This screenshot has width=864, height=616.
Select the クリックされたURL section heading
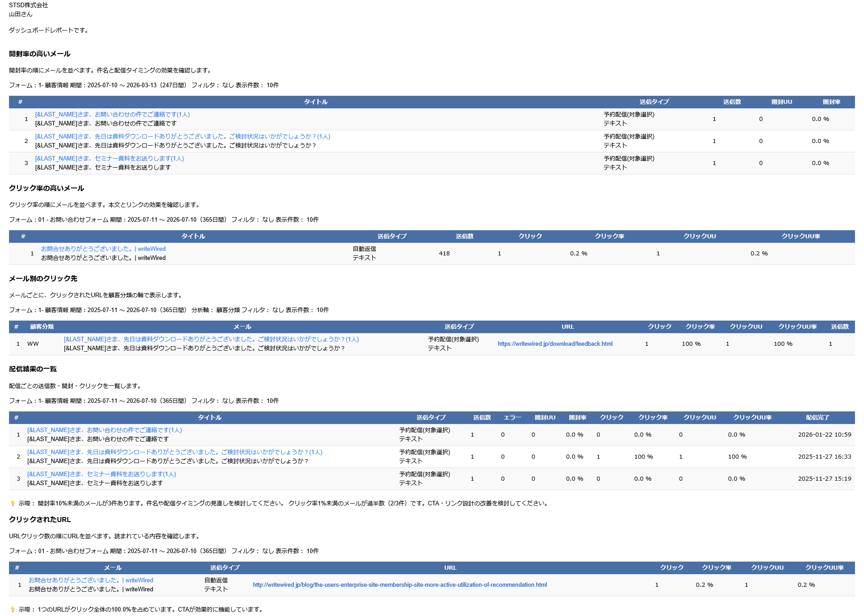(x=40, y=520)
